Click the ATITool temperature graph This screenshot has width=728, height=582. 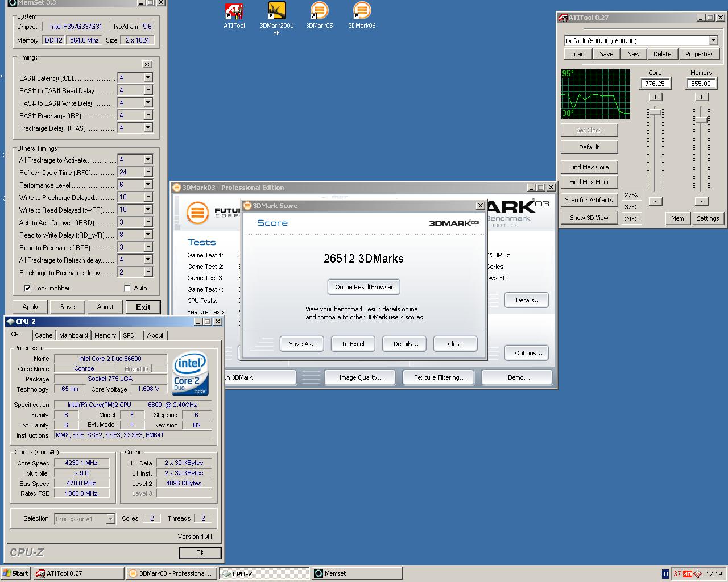point(595,94)
